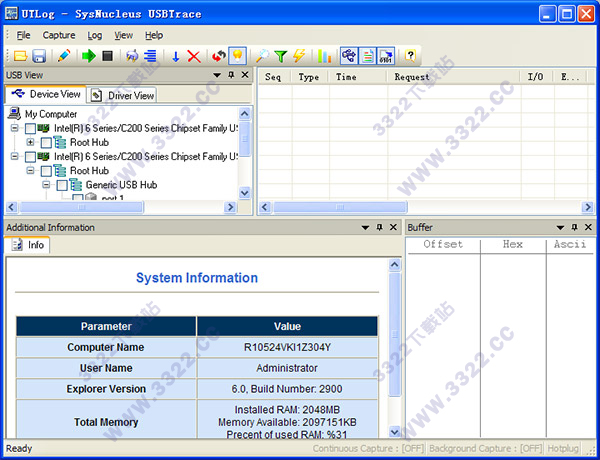This screenshot has width=600, height=460.
Task: Select the Info tab
Action: (x=27, y=245)
